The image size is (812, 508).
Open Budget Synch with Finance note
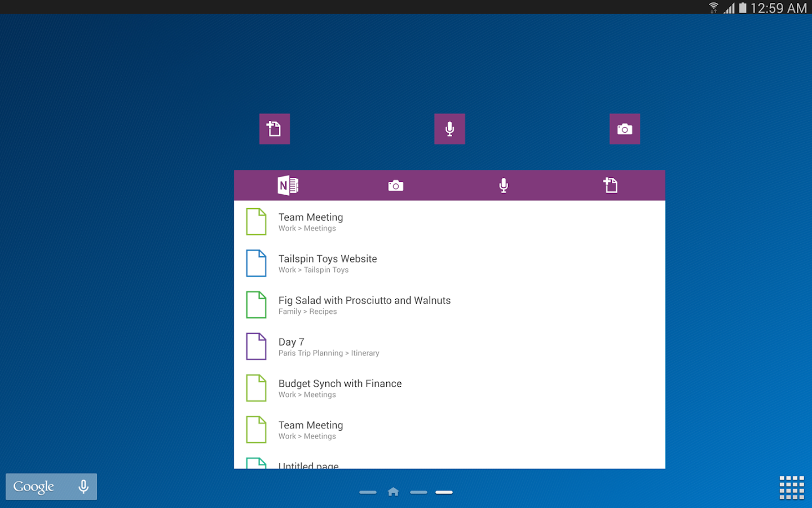tap(339, 388)
